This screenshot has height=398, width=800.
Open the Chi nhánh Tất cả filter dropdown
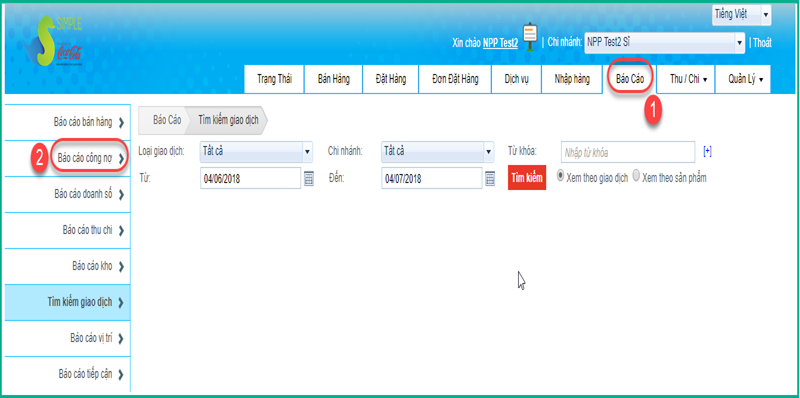(438, 151)
